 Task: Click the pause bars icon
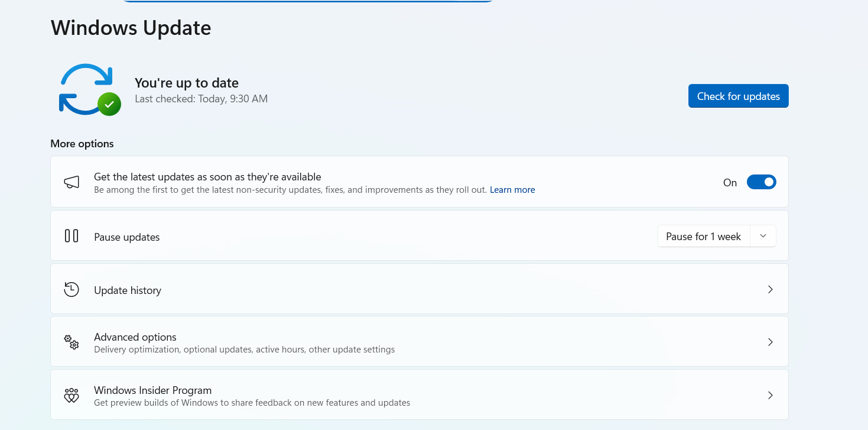point(71,236)
